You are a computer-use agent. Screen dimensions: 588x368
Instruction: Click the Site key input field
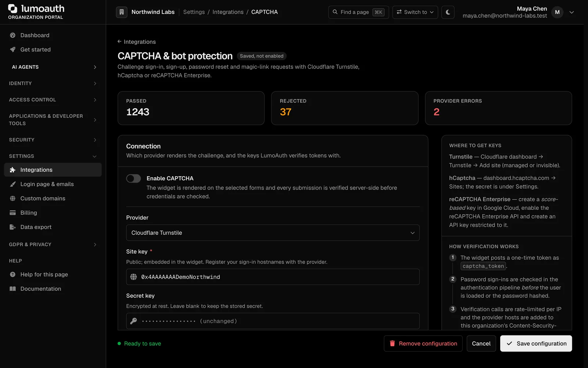click(273, 277)
